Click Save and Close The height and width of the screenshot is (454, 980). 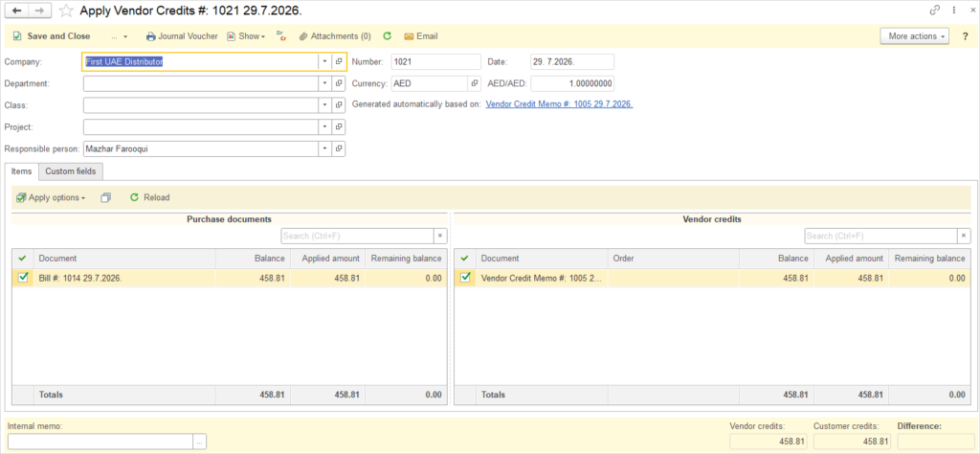52,36
